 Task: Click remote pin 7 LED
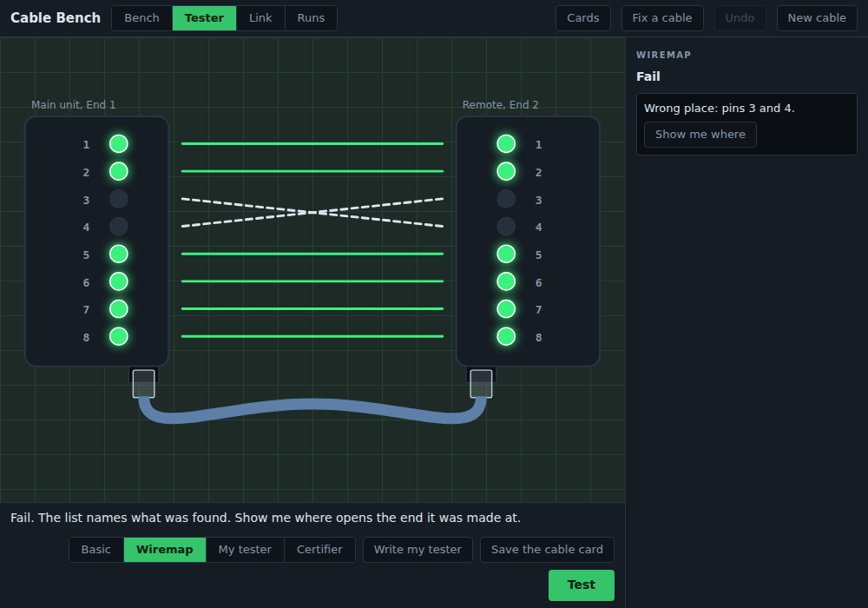pos(506,309)
